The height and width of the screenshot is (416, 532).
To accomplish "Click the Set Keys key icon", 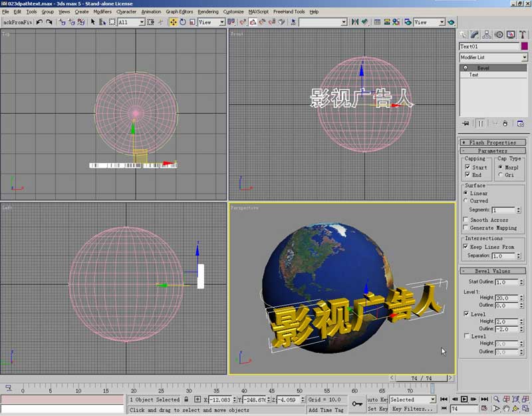I will pyautogui.click(x=357, y=404).
